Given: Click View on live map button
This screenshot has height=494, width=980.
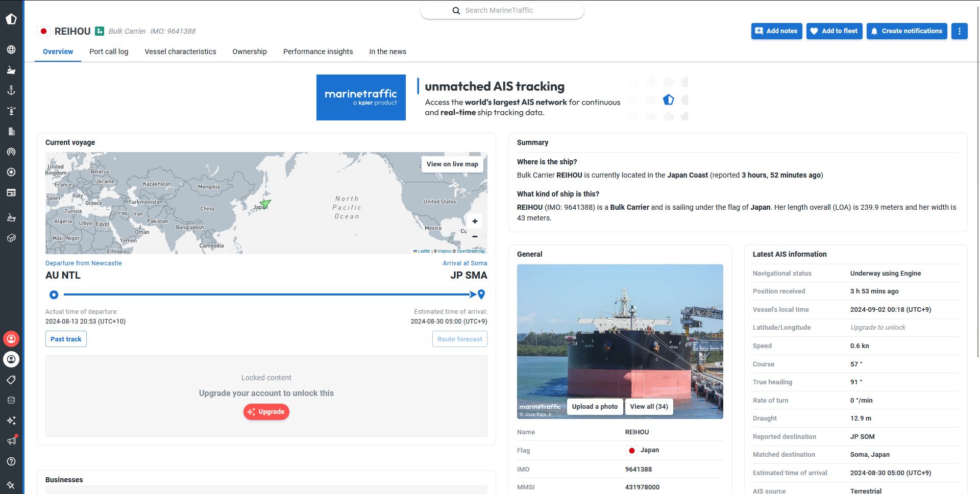Looking at the screenshot, I should point(452,164).
